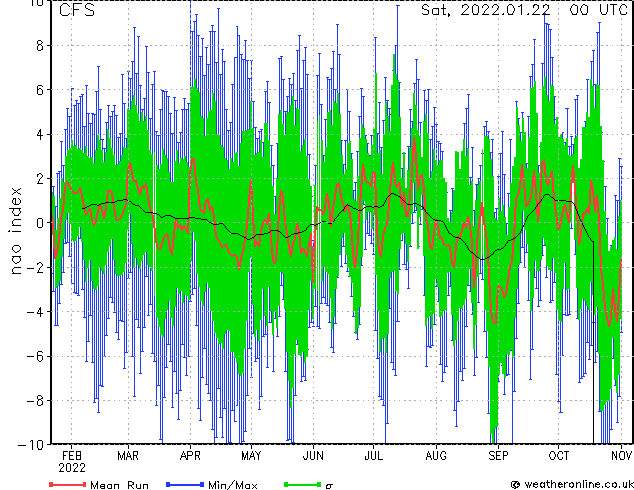Click the 'nao index' y-axis label
This screenshot has height=490, width=634.
(x=15, y=230)
